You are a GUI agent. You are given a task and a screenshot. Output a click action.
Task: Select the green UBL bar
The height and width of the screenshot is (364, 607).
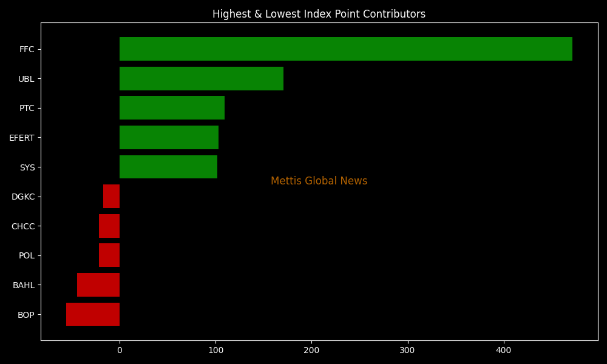pyautogui.click(x=201, y=79)
